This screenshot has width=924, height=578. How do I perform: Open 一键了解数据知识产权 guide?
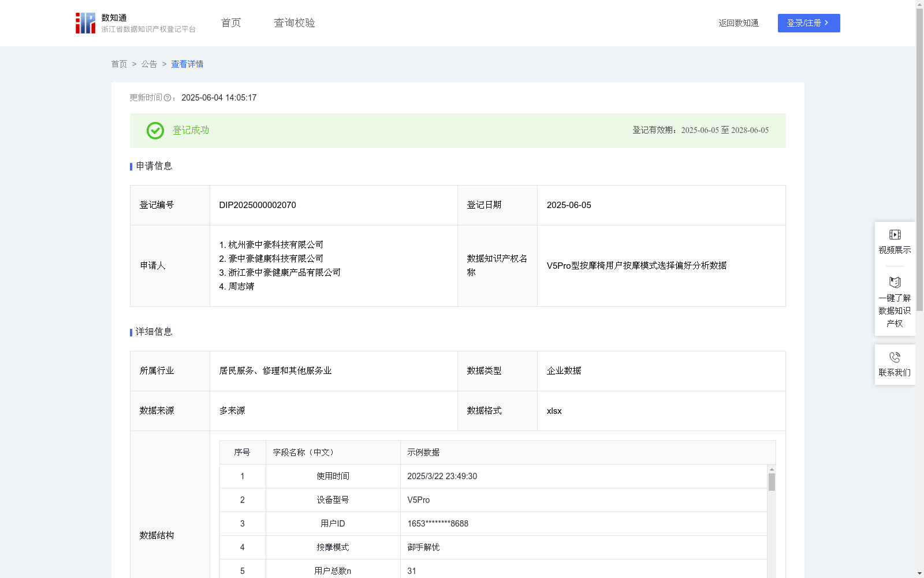pyautogui.click(x=895, y=301)
